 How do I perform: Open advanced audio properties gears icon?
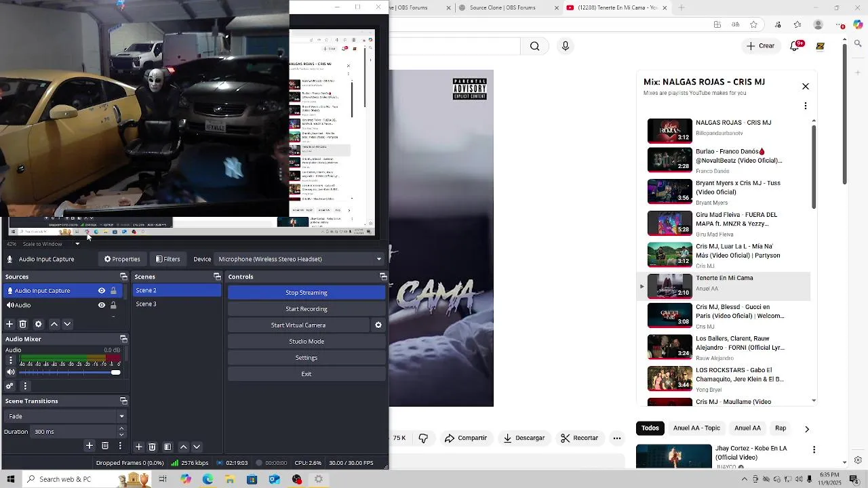pyautogui.click(x=9, y=386)
